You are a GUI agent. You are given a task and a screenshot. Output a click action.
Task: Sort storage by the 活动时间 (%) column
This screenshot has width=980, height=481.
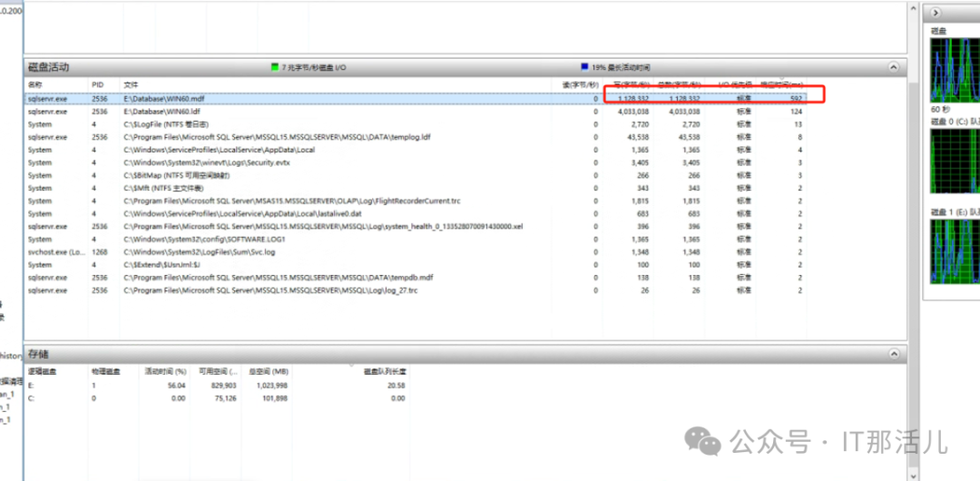click(x=166, y=371)
